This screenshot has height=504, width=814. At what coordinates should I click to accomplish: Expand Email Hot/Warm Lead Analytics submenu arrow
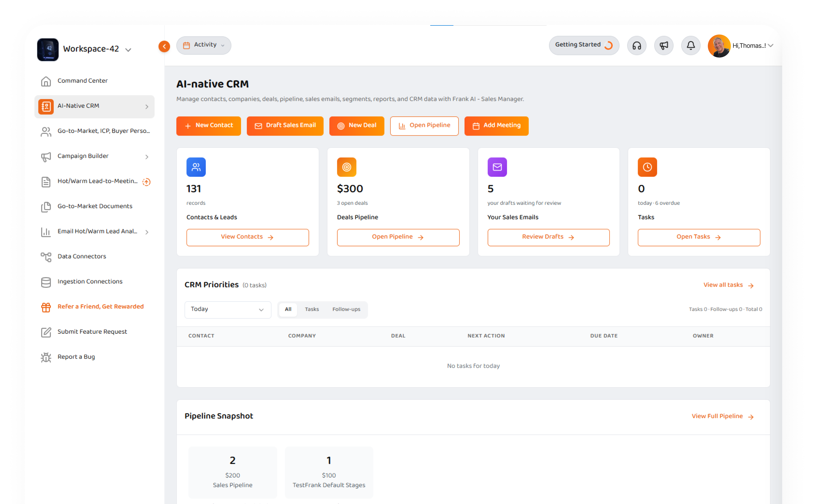pyautogui.click(x=147, y=232)
